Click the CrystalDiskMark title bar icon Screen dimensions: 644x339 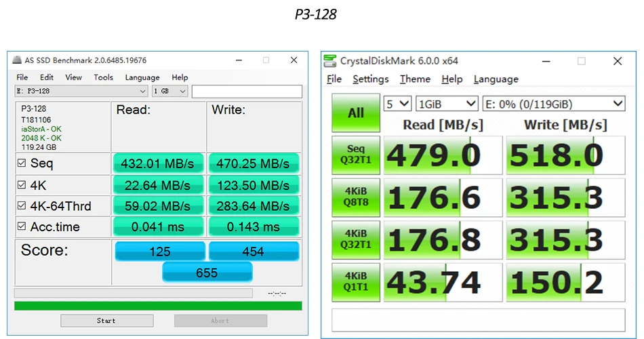point(330,61)
